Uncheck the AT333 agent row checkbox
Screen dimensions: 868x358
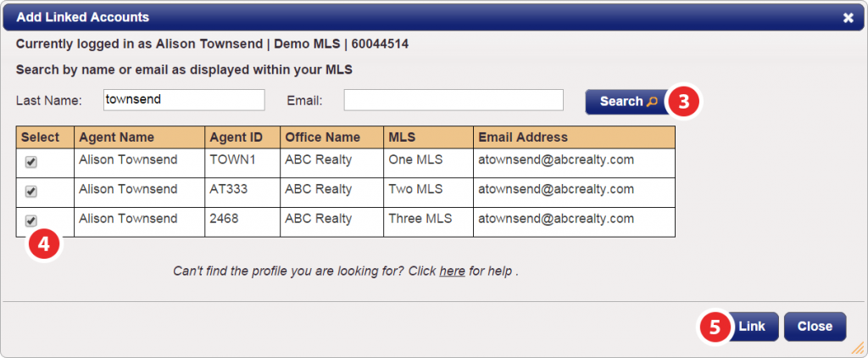31,191
